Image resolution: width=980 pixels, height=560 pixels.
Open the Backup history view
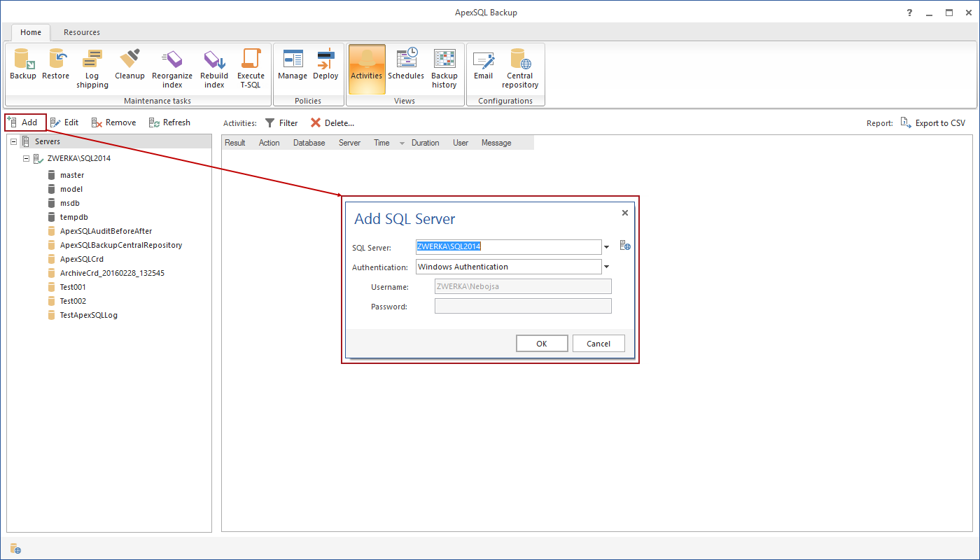(x=444, y=68)
